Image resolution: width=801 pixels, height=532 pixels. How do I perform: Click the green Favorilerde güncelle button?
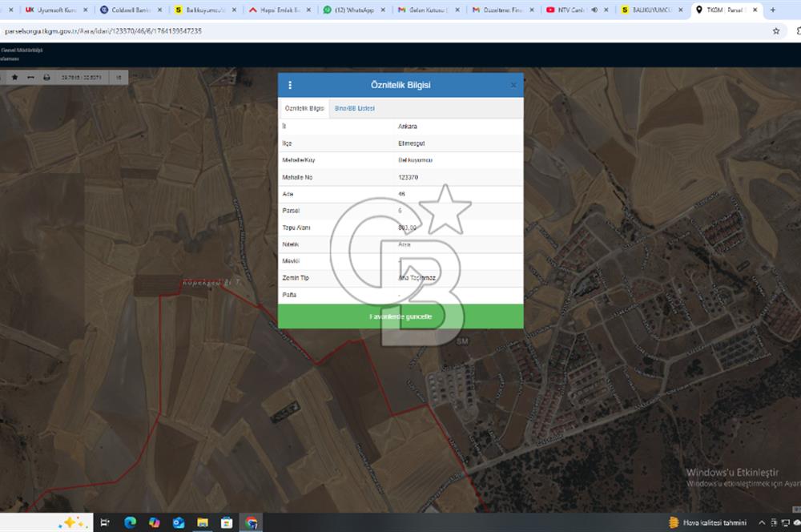400,316
